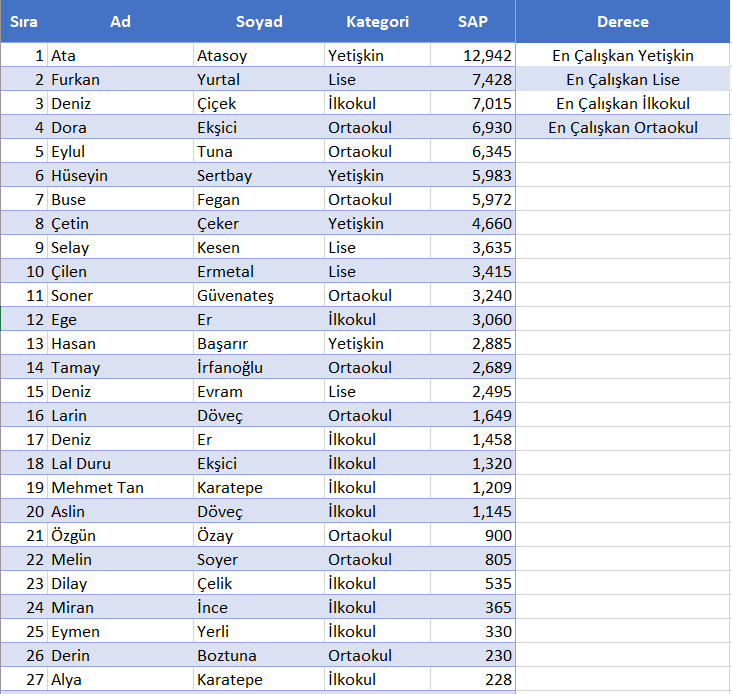Select the En Çalışkan İlkokul cell
Image resolution: width=732 pixels, height=694 pixels.
click(622, 104)
